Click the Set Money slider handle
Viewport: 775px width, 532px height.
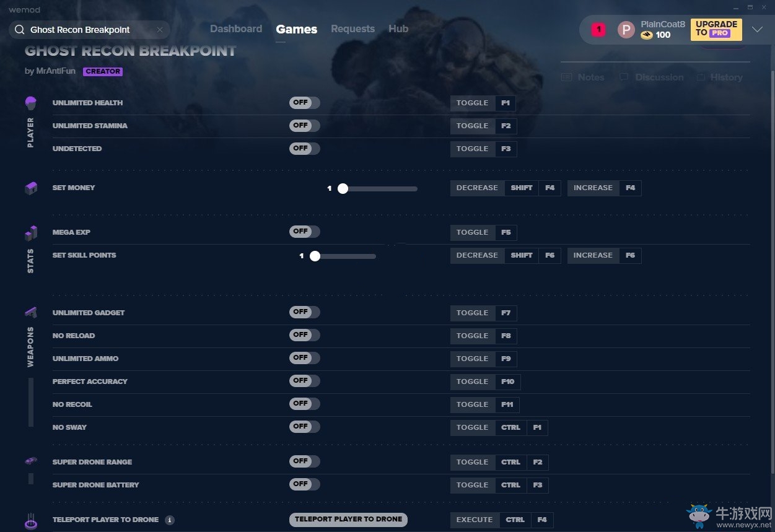point(343,189)
